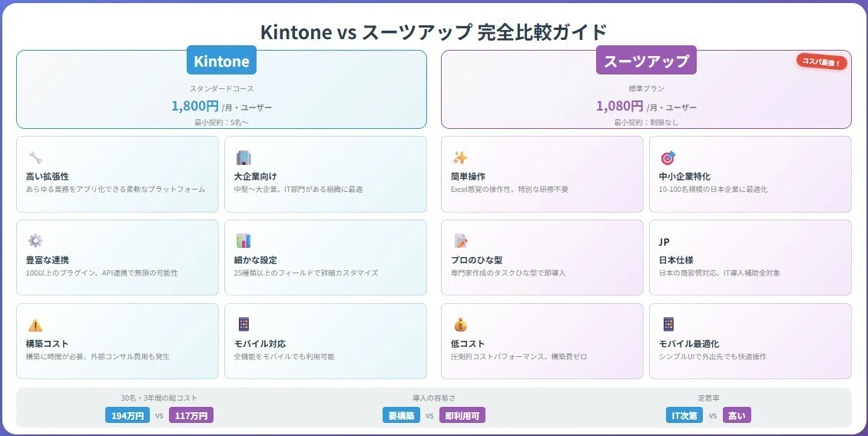The width and height of the screenshot is (868, 436).
Task: Click the 低コスト card heading
Action: (x=468, y=344)
